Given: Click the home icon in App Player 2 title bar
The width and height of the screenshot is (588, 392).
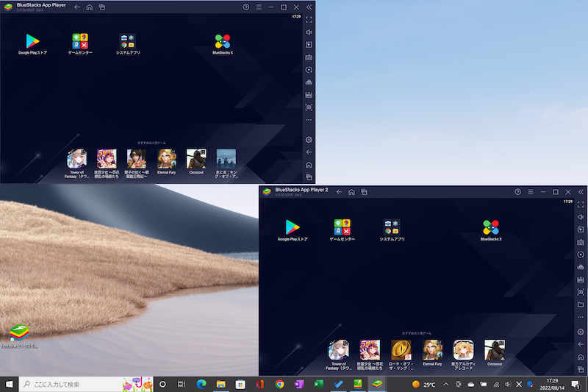Looking at the screenshot, I should (x=352, y=192).
